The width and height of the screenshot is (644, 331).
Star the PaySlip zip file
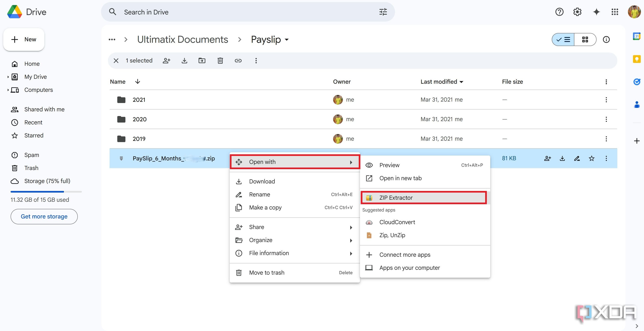pyautogui.click(x=591, y=158)
